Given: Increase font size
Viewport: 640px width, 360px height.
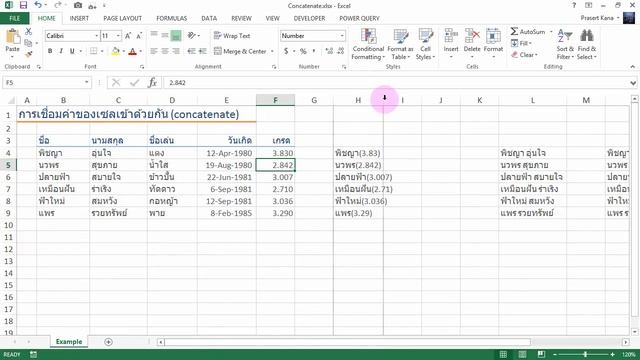Looking at the screenshot, I should [x=128, y=36].
